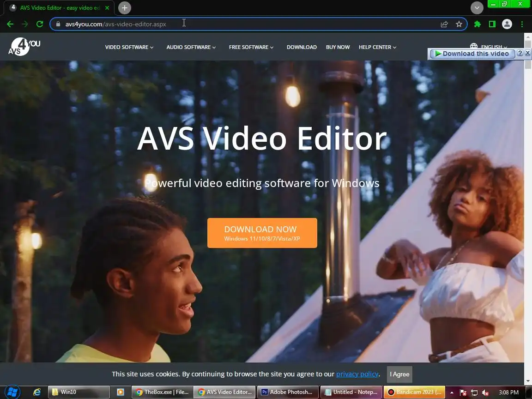
Task: Click the network tray icon
Action: tap(474, 393)
